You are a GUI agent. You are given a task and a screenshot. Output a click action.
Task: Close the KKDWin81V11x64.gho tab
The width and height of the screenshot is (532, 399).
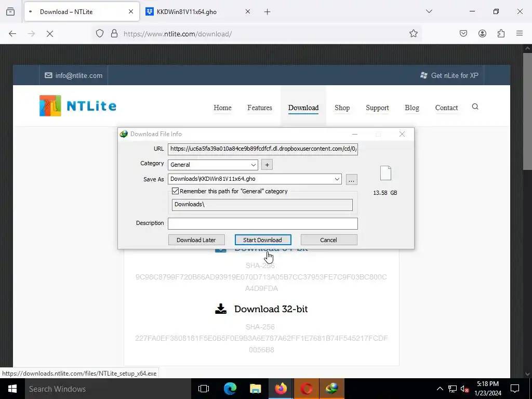coord(248,12)
